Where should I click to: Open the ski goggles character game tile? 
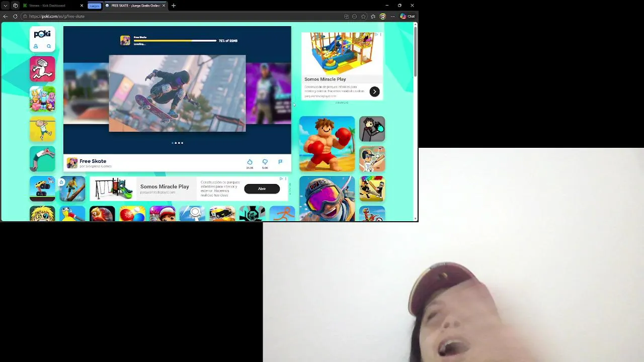click(x=327, y=199)
